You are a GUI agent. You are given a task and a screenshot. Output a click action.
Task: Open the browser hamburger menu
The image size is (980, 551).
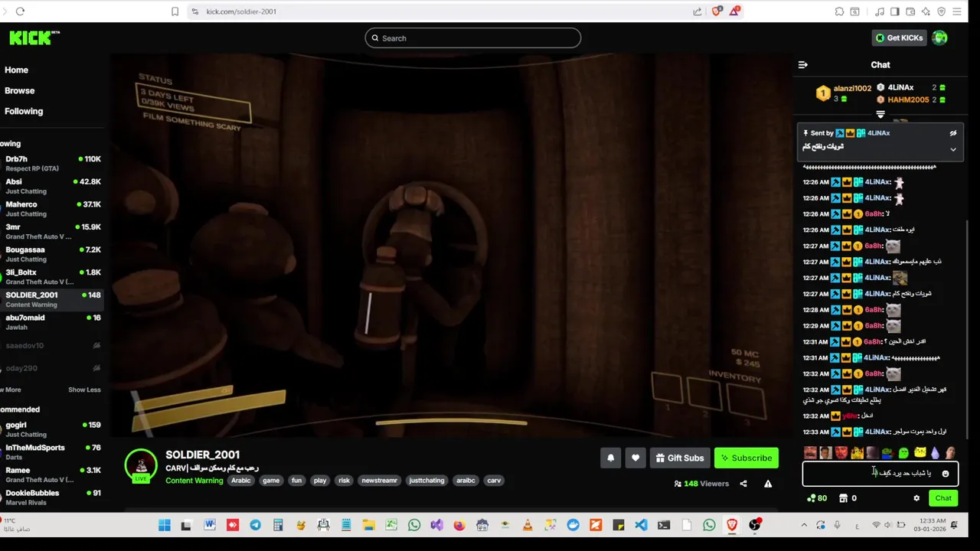(956, 11)
